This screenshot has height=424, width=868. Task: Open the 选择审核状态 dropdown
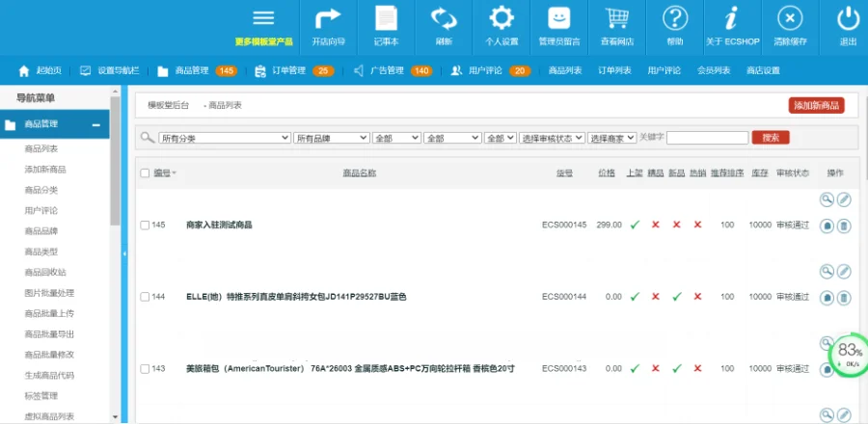553,139
